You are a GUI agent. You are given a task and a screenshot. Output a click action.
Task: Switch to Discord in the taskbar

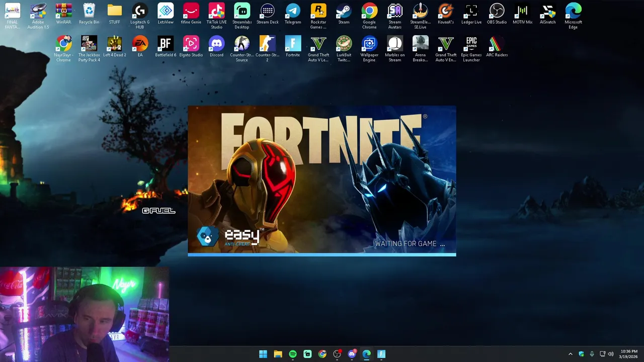tap(352, 354)
